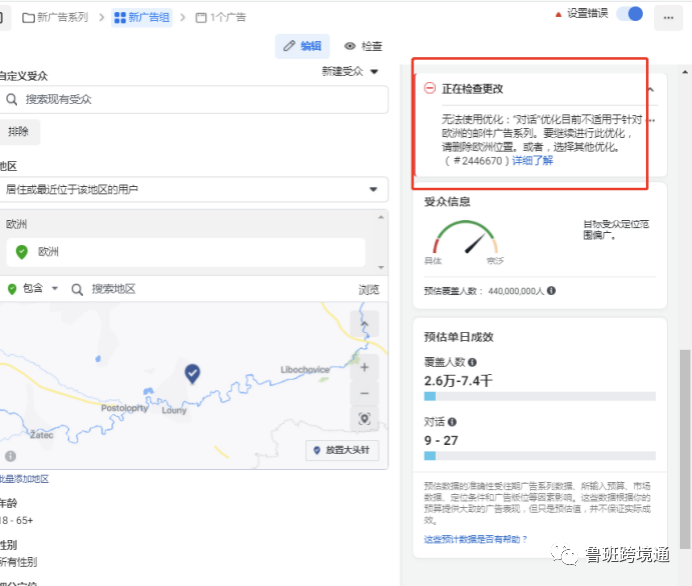Click the red minus icon beside 正在检查更改
This screenshot has height=586, width=692.
click(430, 88)
